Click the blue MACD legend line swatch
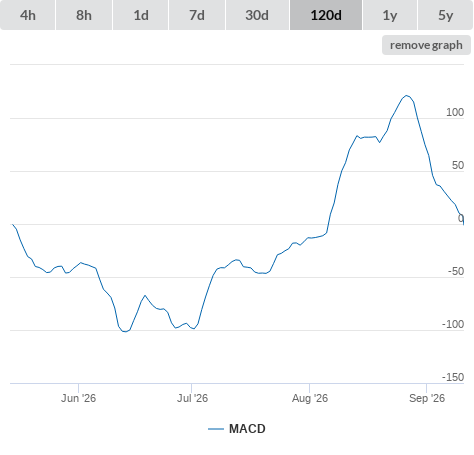Image resolution: width=474 pixels, height=455 pixels. tap(216, 429)
